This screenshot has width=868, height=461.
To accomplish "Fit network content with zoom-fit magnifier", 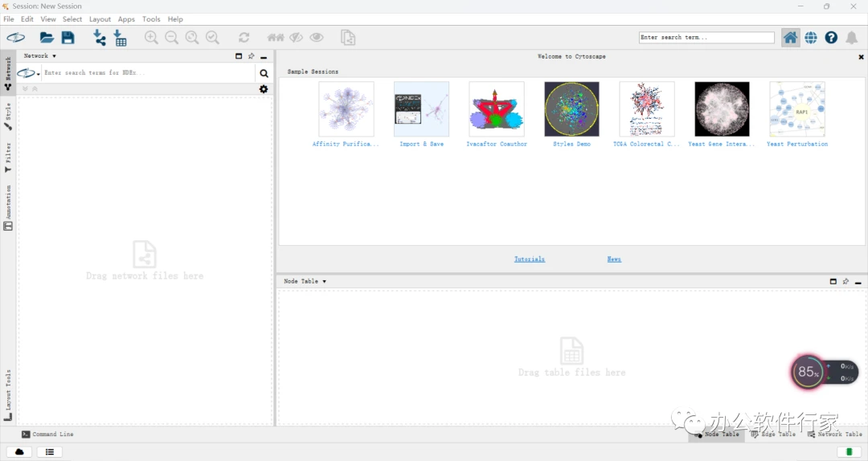I will 192,38.
